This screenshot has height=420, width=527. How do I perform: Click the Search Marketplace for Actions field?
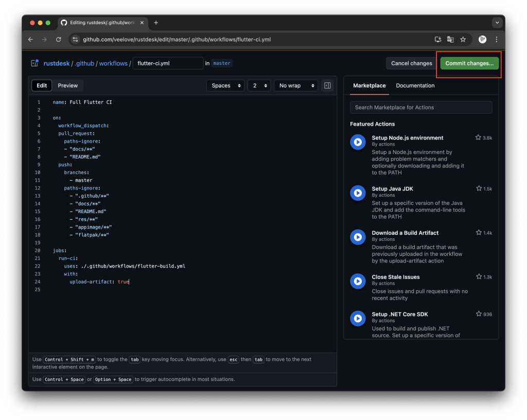click(x=421, y=107)
